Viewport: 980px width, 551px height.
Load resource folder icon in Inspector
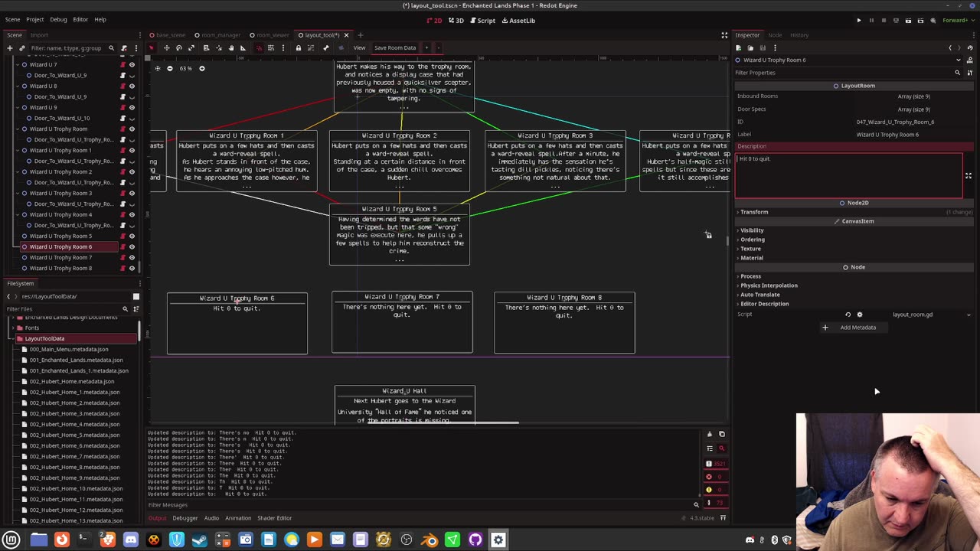(x=750, y=47)
